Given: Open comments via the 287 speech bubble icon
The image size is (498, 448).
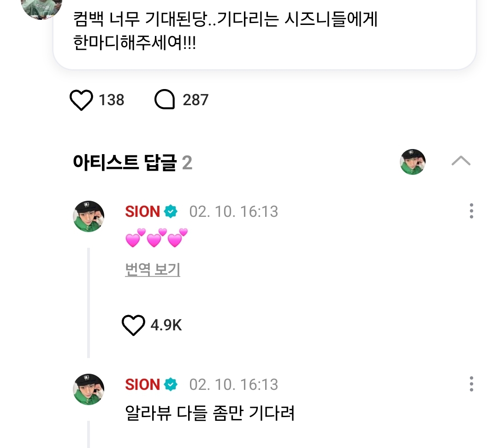Looking at the screenshot, I should coord(165,100).
